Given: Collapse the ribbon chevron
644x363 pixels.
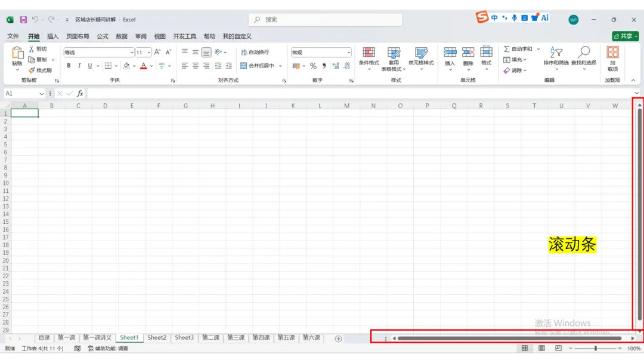Looking at the screenshot, I should (x=633, y=80).
